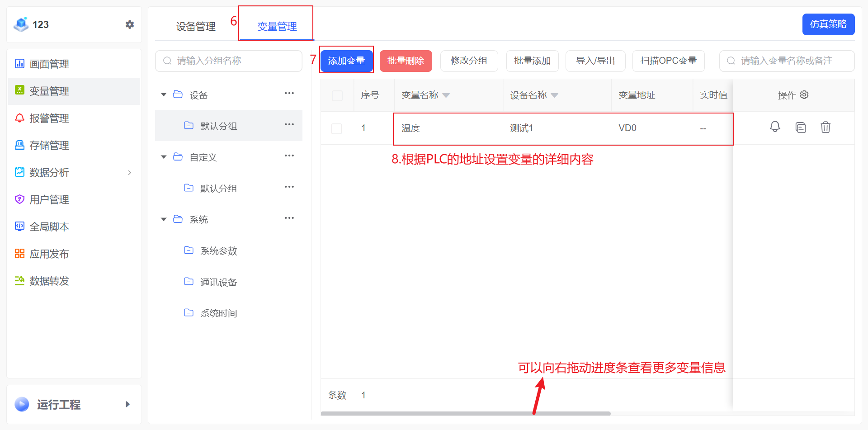Open project settings via the gear icon
The image size is (868, 430).
130,24
